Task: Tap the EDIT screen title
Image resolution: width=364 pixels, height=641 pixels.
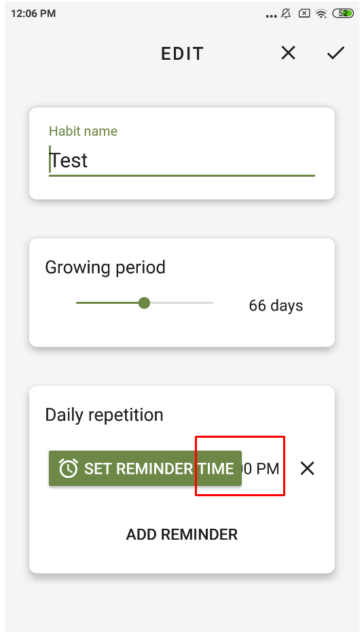Action: coord(182,54)
